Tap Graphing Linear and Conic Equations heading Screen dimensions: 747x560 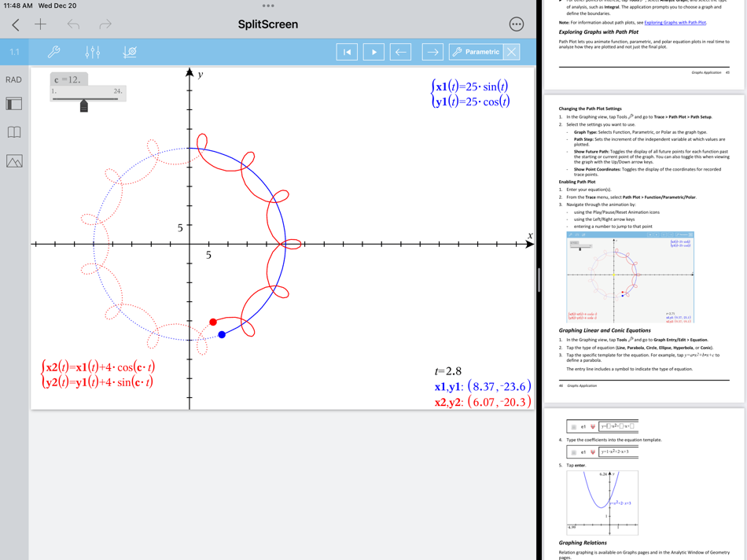pyautogui.click(x=605, y=330)
